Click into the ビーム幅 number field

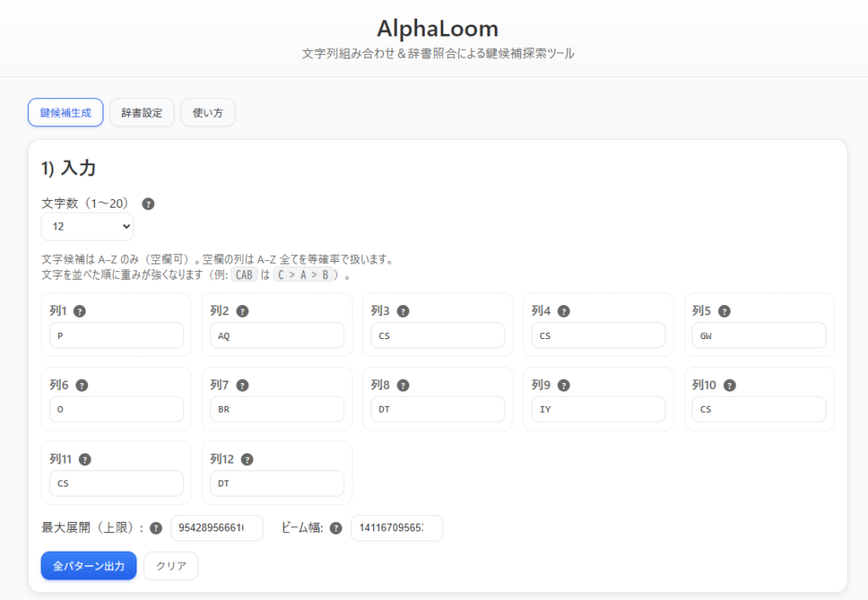point(397,528)
